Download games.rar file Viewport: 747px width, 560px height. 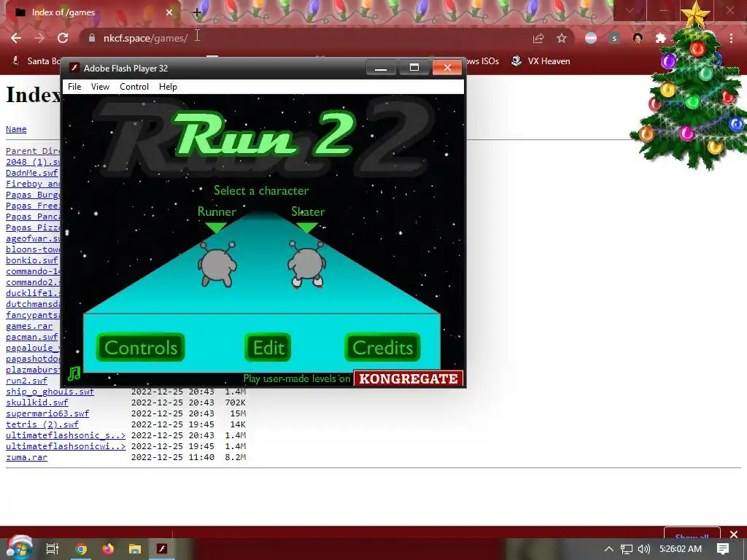pos(29,326)
